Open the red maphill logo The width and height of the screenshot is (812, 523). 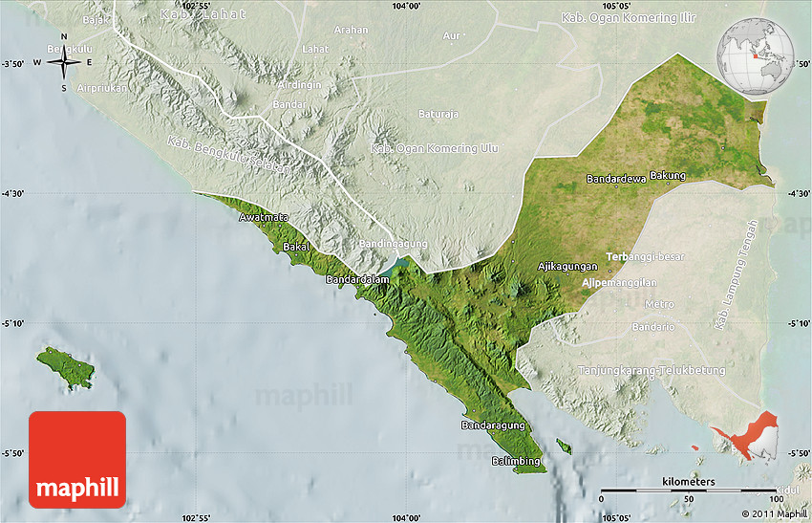77,459
